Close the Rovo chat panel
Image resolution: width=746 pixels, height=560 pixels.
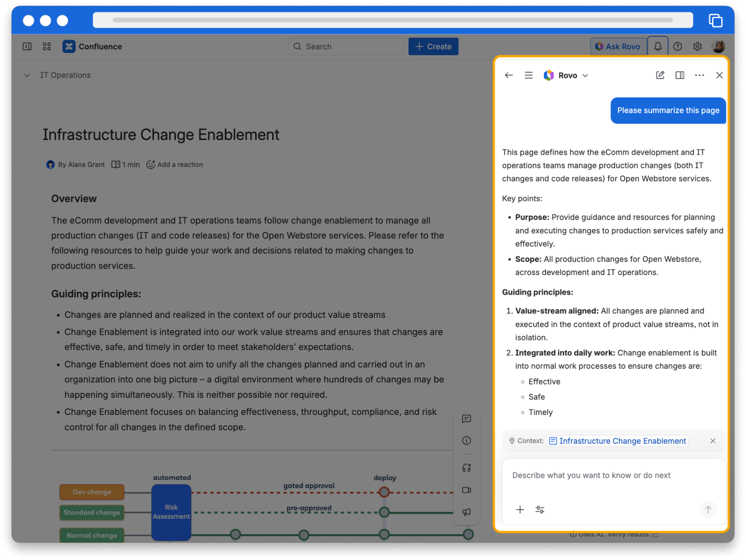coord(719,75)
